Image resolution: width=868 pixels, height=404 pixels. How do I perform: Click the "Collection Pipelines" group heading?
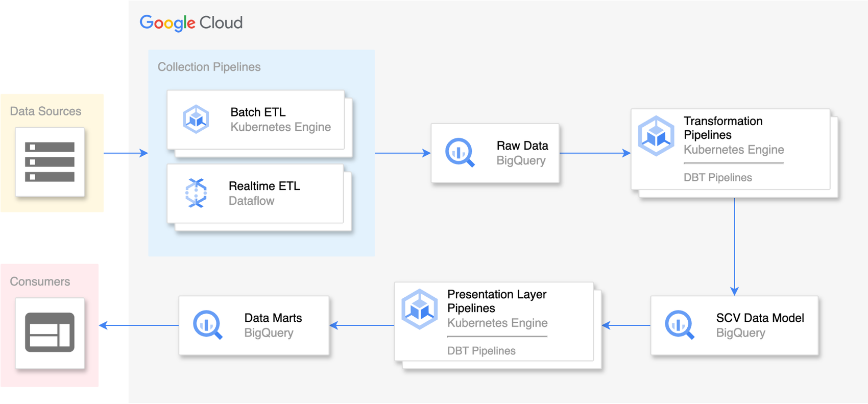[x=209, y=67]
